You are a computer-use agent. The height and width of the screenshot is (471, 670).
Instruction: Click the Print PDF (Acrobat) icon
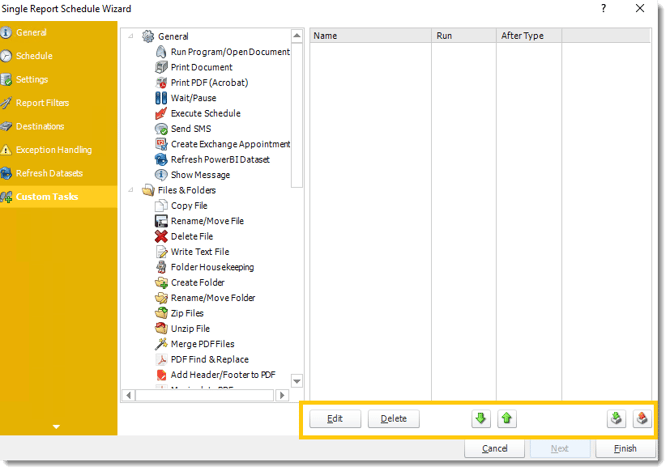point(161,83)
